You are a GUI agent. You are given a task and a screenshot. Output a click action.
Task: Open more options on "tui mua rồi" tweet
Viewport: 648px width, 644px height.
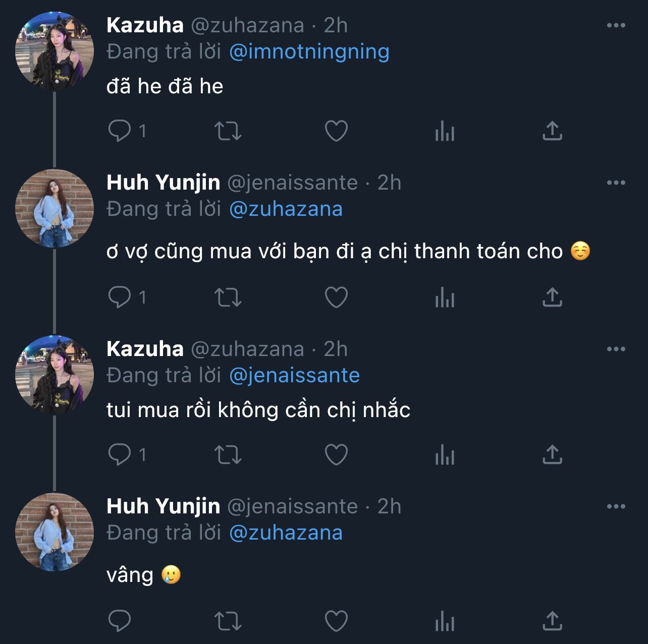pos(616,349)
